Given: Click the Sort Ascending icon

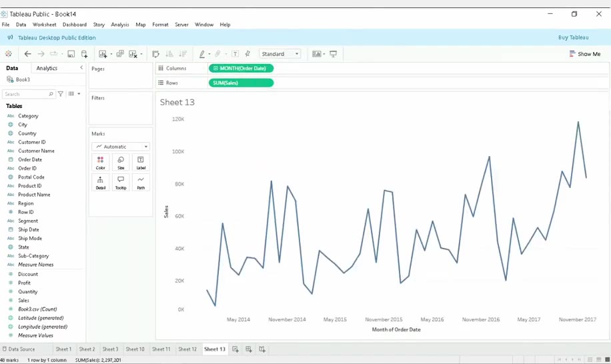Looking at the screenshot, I should click(x=169, y=54).
